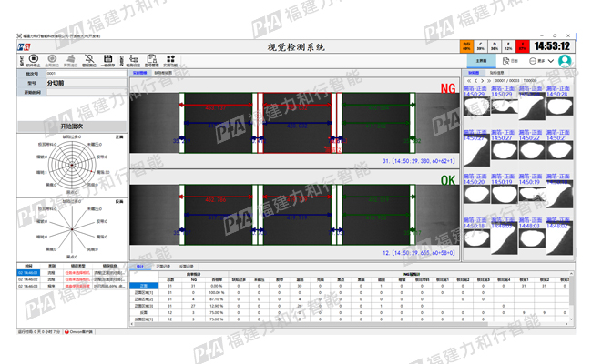Click the user avatar icon
Viewport: 592px width, 364px height.
pyautogui.click(x=565, y=61)
